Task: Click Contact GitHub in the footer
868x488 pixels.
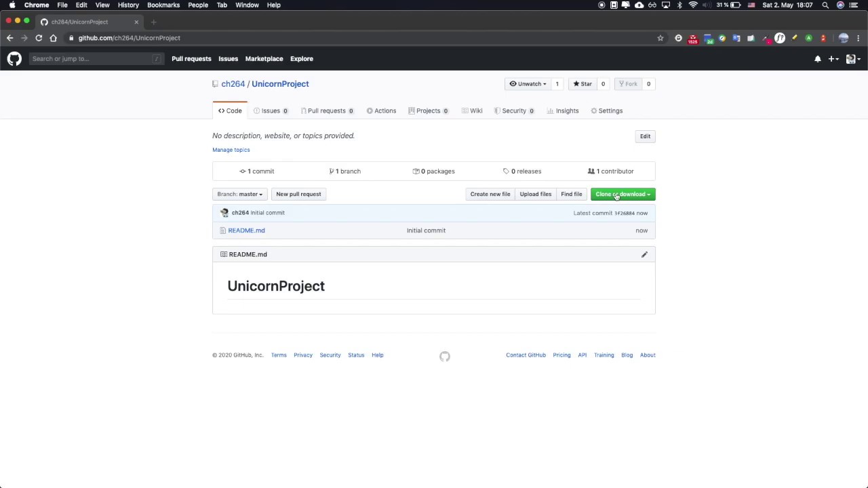Action: click(x=526, y=355)
